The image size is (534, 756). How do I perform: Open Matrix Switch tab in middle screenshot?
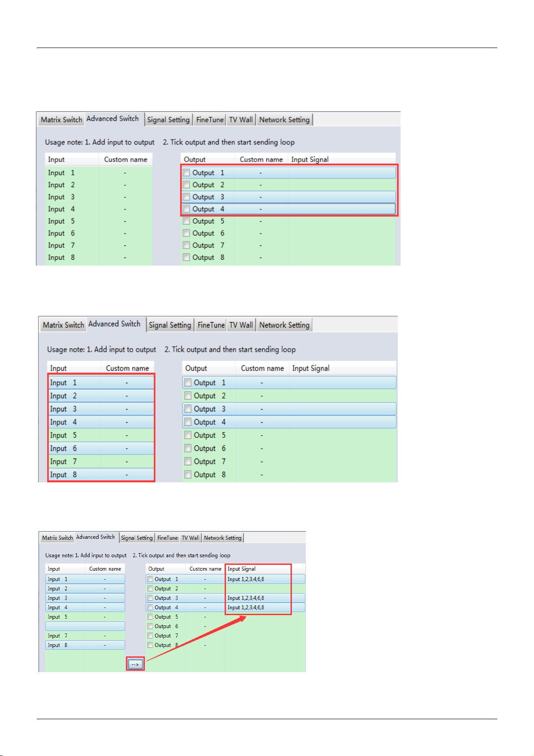[63, 325]
